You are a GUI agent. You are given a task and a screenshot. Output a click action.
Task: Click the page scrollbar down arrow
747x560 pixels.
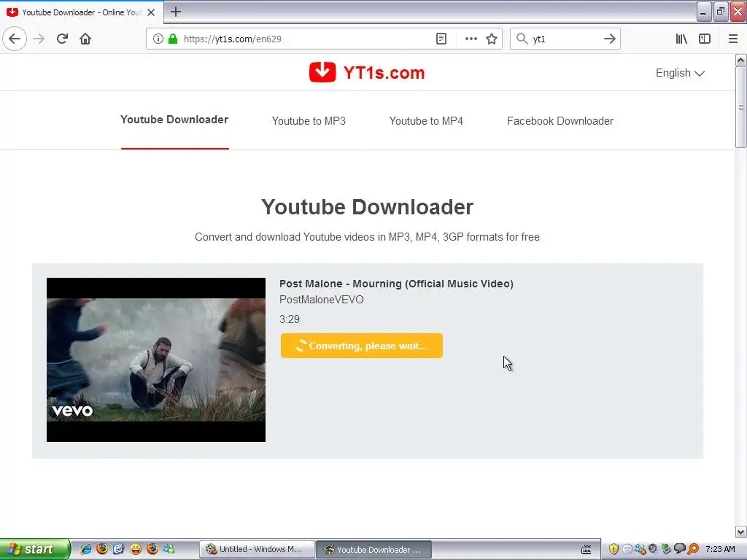pyautogui.click(x=740, y=532)
